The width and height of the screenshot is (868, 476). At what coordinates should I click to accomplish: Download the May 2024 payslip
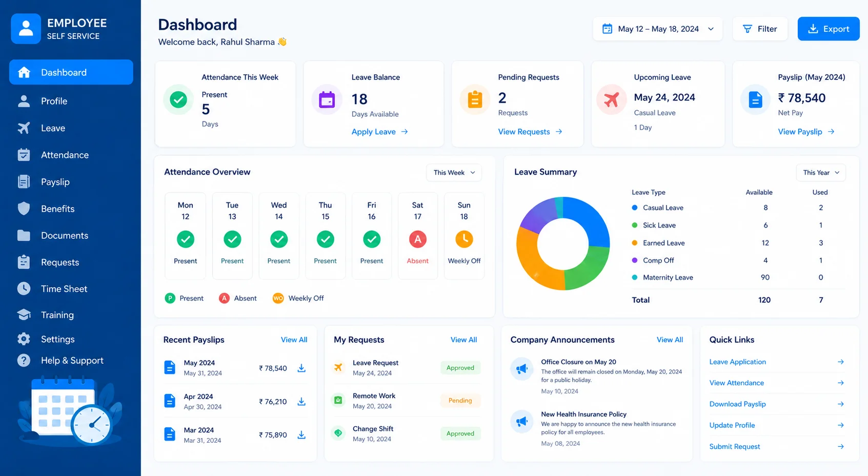[301, 368]
